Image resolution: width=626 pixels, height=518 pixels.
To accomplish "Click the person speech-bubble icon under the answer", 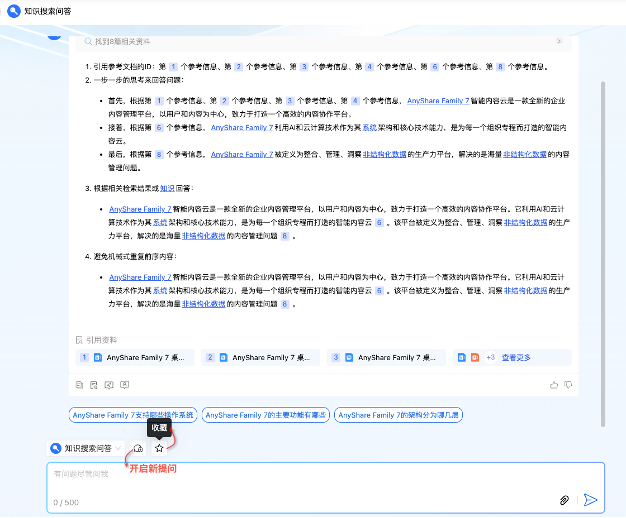I will 125,385.
